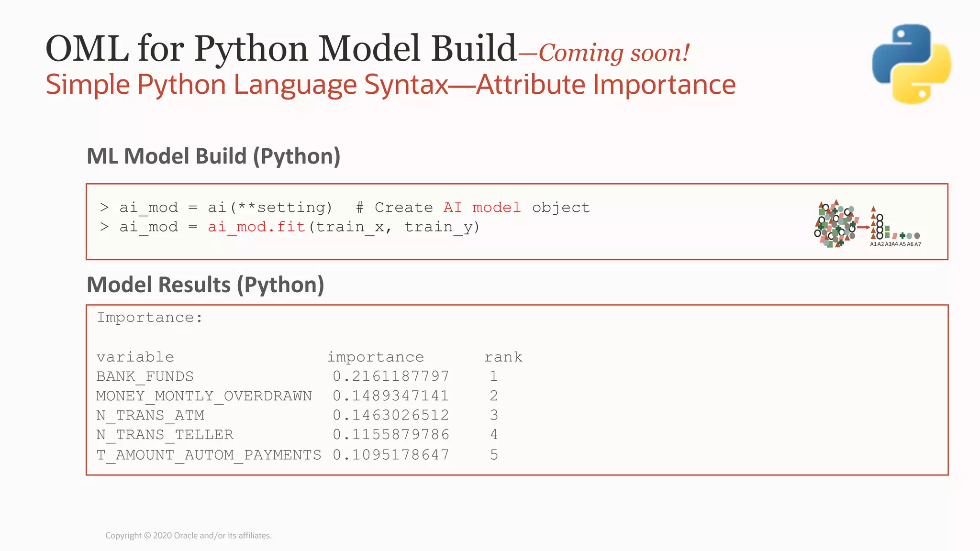This screenshot has height=551, width=980.
Task: Click importance value 0.1155879786
Action: [391, 435]
